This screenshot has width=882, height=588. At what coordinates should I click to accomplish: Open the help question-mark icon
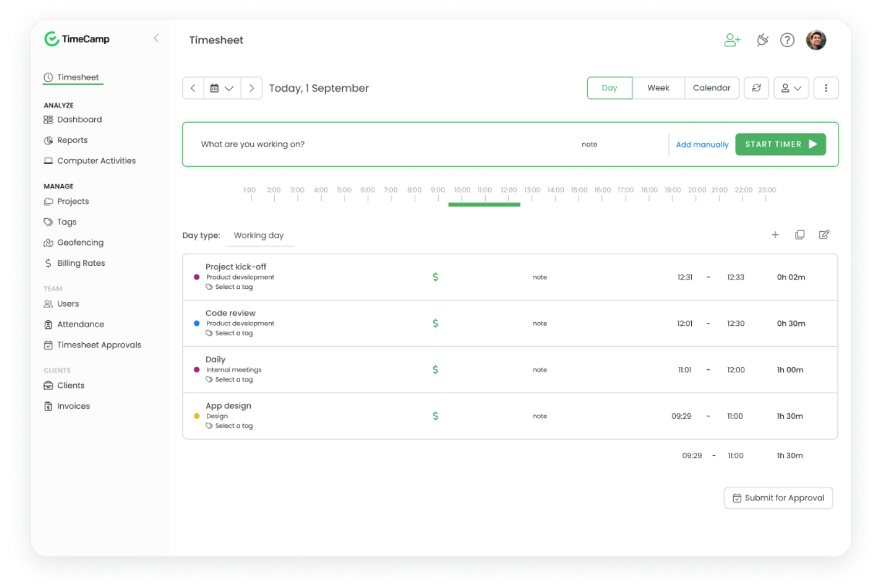787,40
